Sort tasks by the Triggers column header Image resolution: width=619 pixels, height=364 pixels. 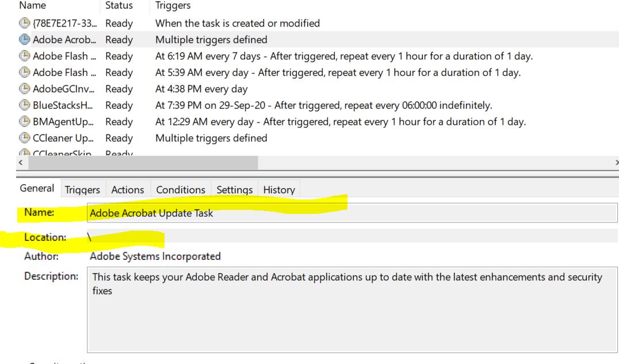click(x=173, y=6)
